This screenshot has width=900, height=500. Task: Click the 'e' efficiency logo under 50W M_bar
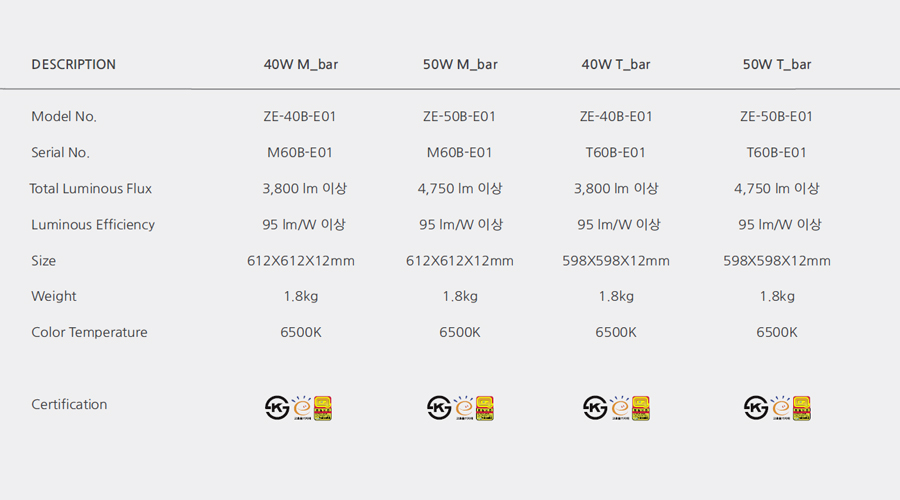[464, 408]
